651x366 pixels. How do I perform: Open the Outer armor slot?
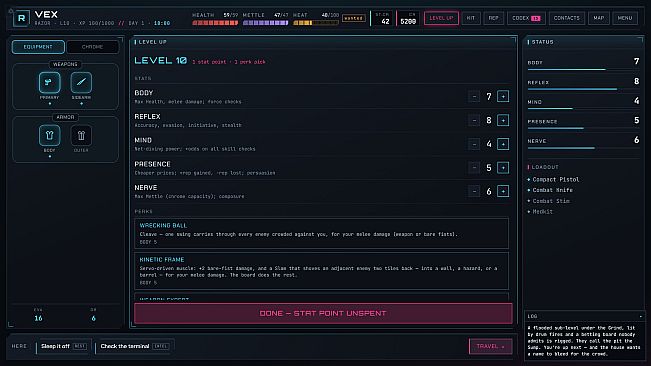coord(81,135)
